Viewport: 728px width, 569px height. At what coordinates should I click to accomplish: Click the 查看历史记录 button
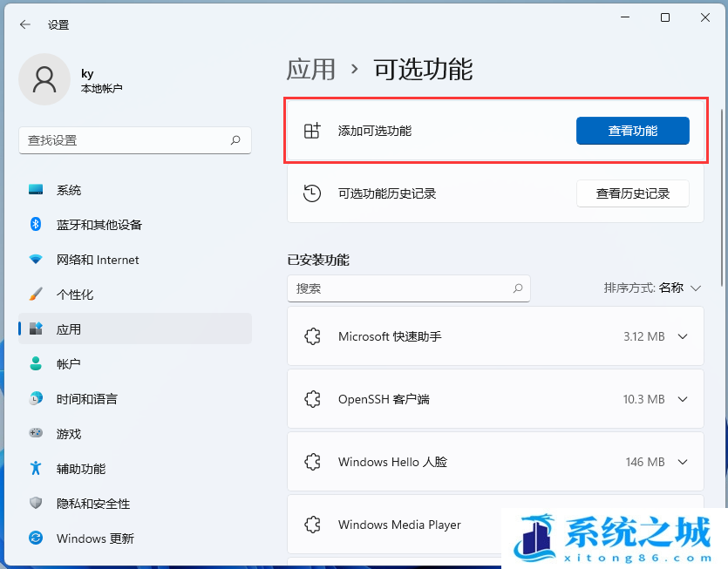pyautogui.click(x=632, y=193)
